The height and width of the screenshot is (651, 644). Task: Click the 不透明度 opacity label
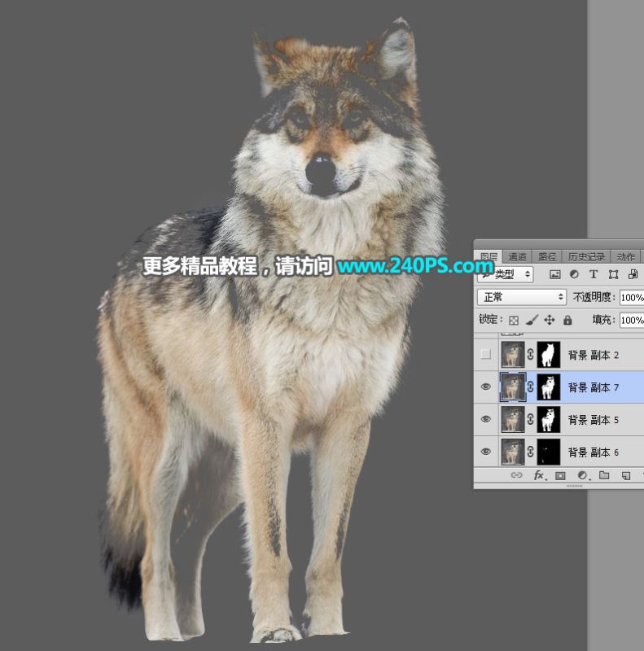[594, 297]
